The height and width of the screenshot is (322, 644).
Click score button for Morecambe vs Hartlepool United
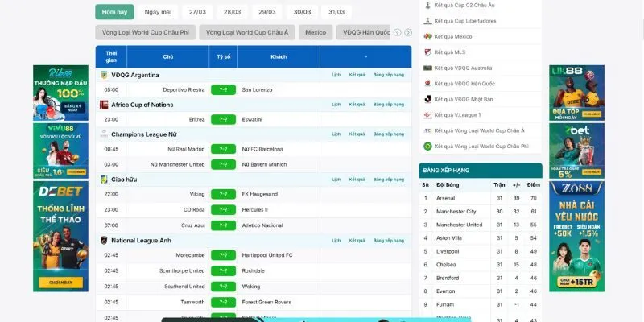pyautogui.click(x=224, y=255)
